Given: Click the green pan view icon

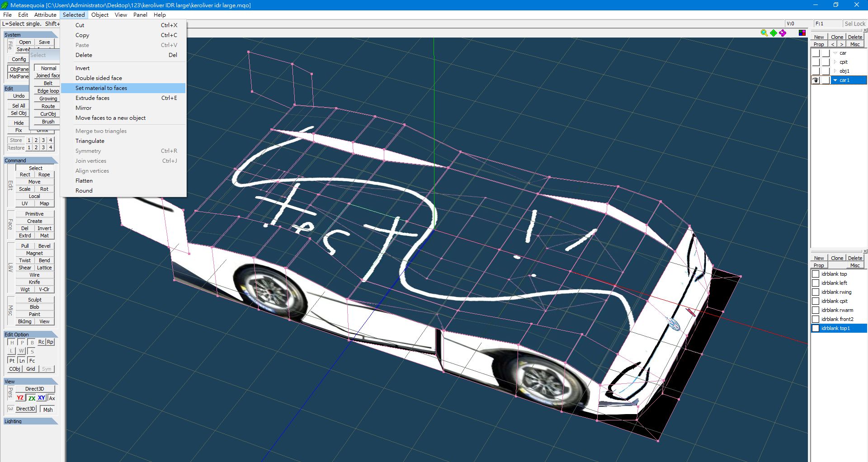Looking at the screenshot, I should pyautogui.click(x=774, y=33).
